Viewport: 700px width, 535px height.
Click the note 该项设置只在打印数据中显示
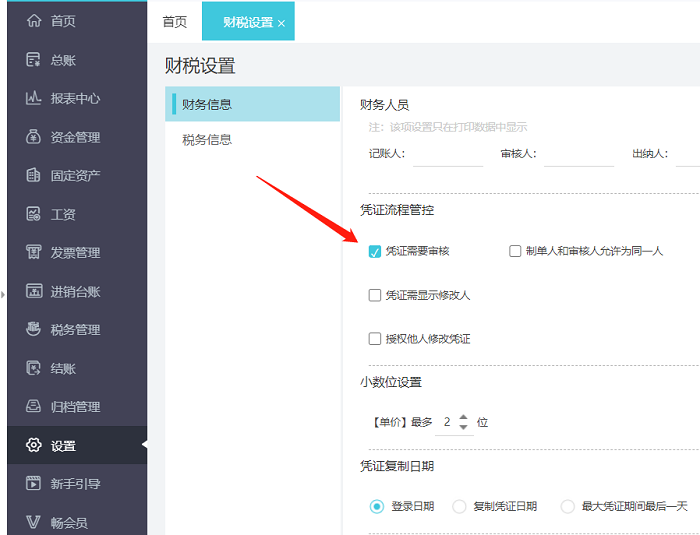point(458,127)
